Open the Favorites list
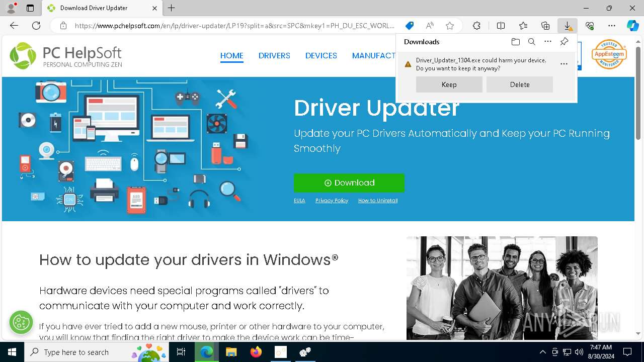This screenshot has height=362, width=644. point(523,26)
